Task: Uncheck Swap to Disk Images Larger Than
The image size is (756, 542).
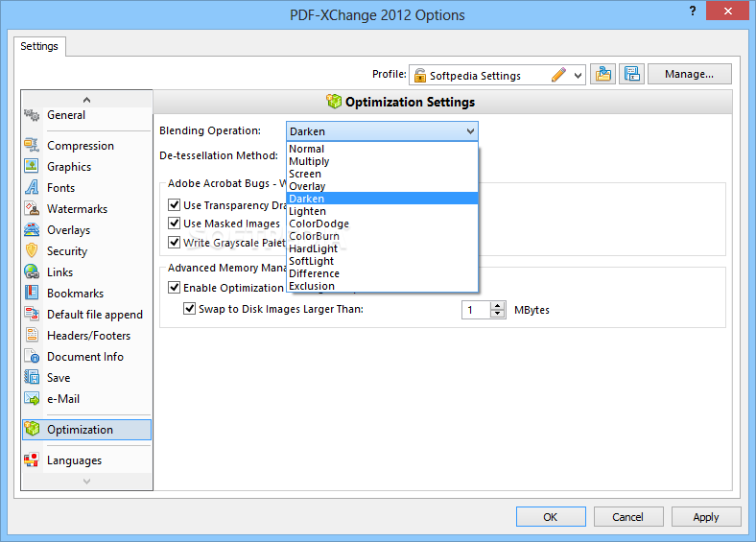Action: (190, 309)
